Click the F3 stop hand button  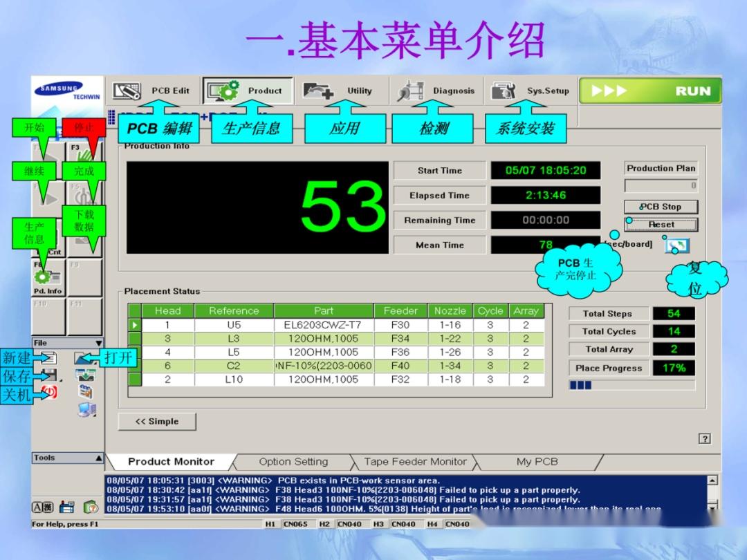tap(84, 152)
